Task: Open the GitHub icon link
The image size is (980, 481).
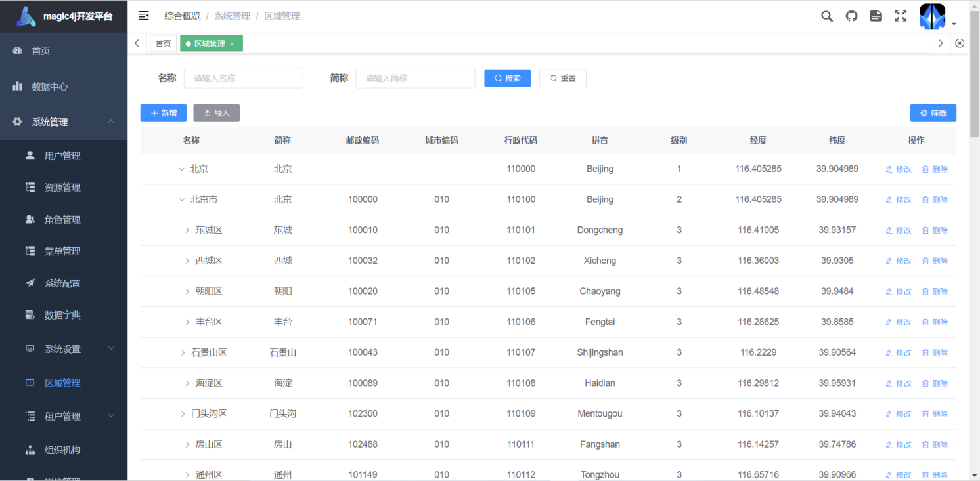Action: pos(851,16)
